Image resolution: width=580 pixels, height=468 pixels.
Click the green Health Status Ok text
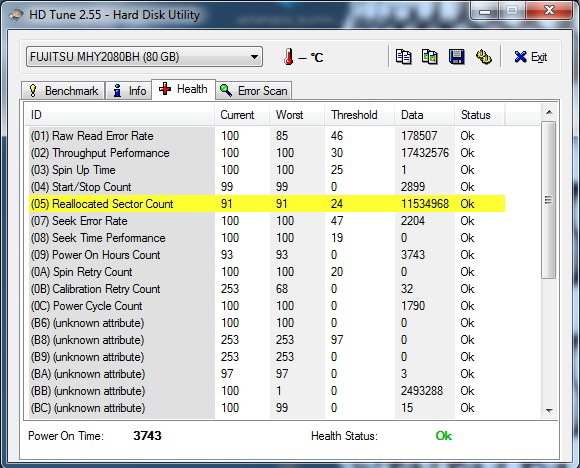pyautogui.click(x=444, y=436)
